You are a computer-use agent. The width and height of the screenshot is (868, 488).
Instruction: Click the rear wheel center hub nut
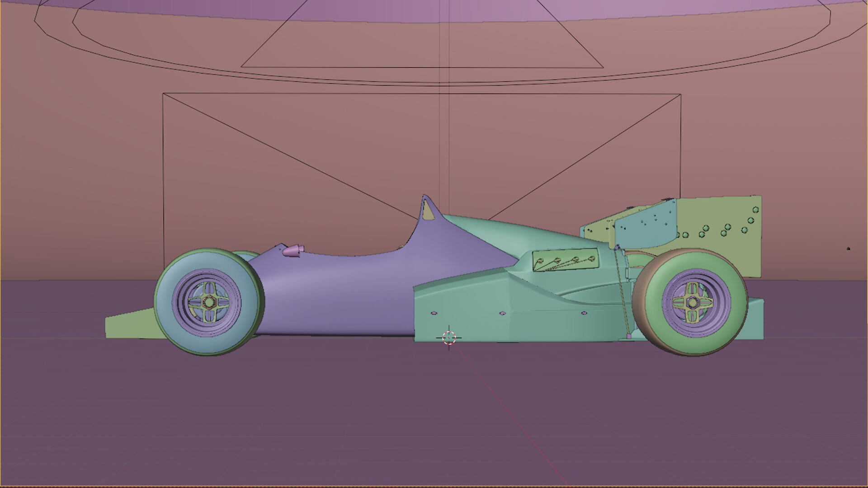pyautogui.click(x=692, y=302)
